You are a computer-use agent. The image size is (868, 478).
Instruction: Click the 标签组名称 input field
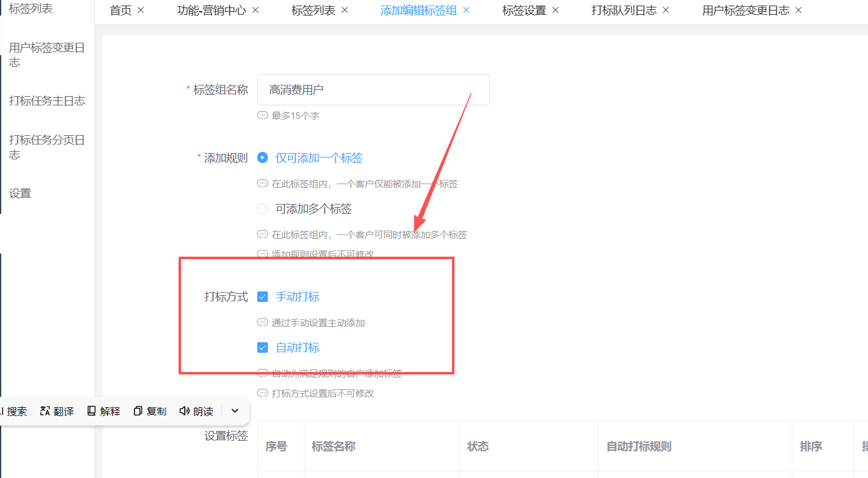click(x=373, y=90)
